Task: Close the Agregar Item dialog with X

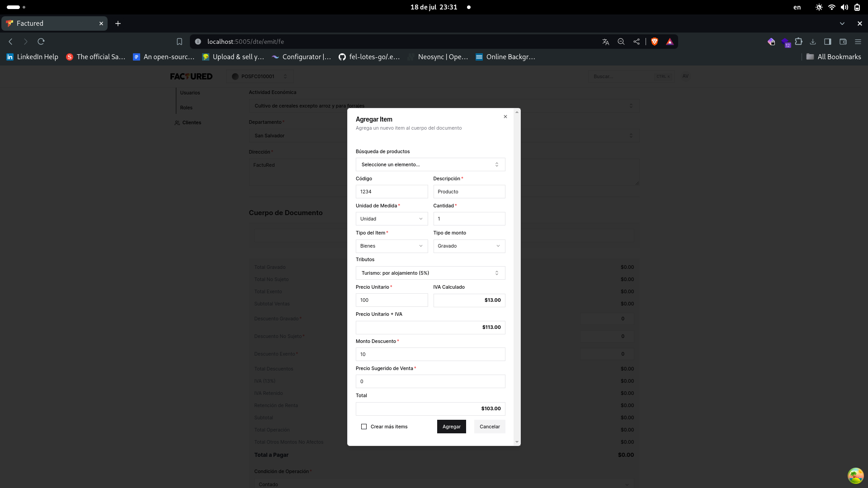Action: (x=505, y=117)
